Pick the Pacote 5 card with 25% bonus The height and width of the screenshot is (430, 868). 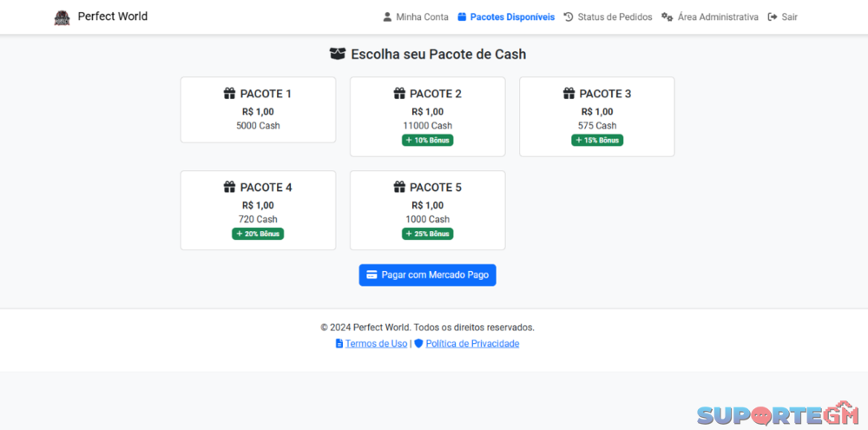pyautogui.click(x=427, y=210)
